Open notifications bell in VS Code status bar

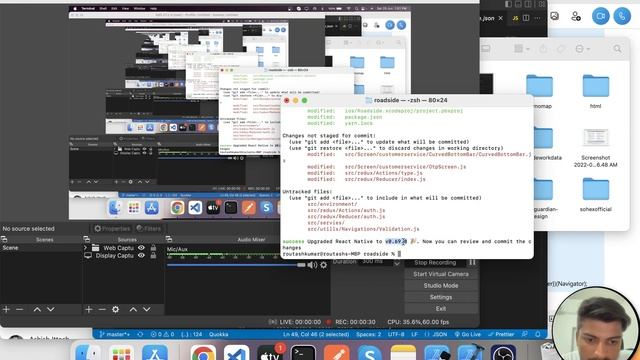538,334
